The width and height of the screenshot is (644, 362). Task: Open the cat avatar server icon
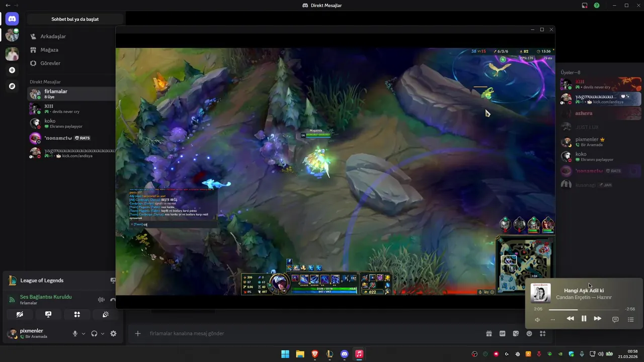coord(12,54)
